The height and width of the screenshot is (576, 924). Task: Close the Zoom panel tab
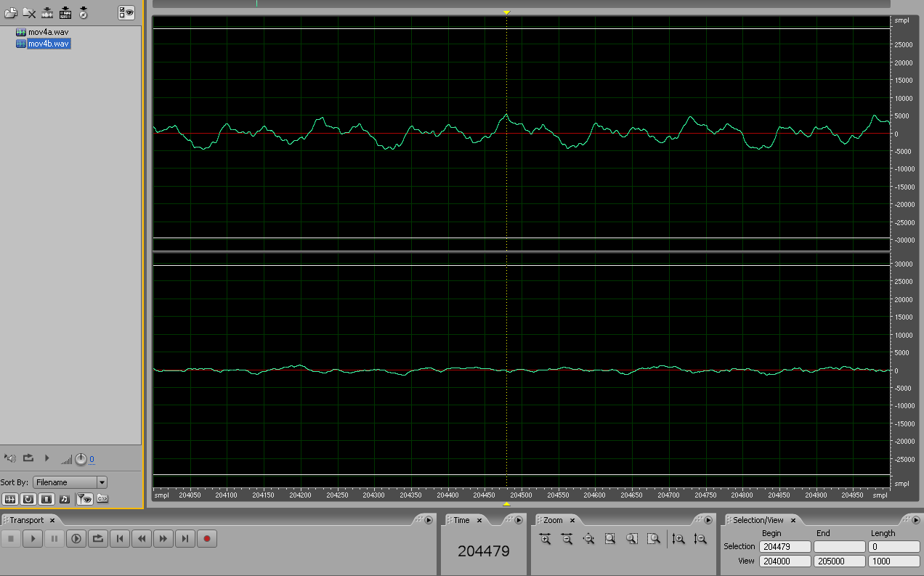[x=572, y=521]
